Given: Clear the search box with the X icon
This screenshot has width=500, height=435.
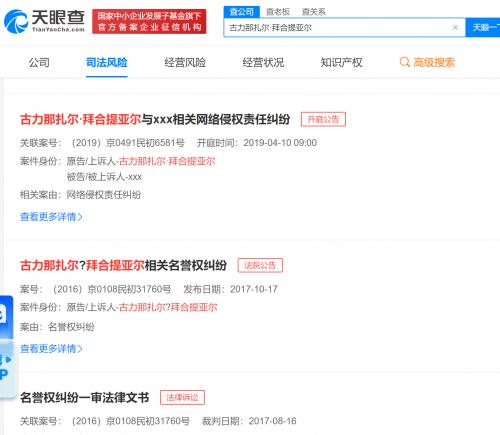Looking at the screenshot, I should click(455, 28).
